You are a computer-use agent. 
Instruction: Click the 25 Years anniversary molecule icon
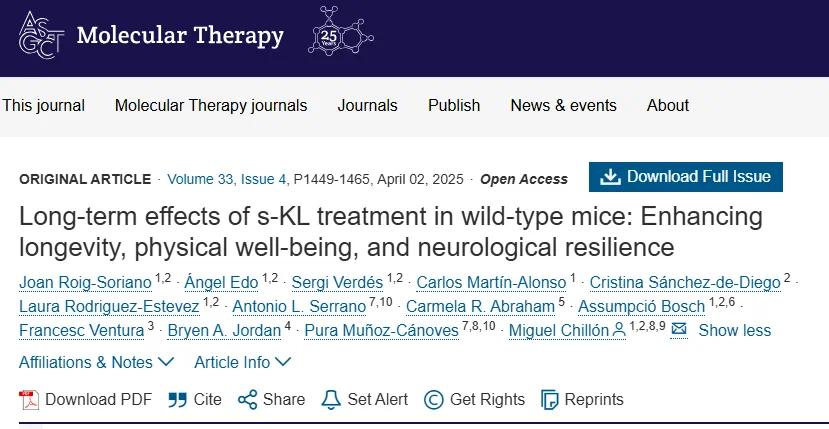[x=340, y=31]
